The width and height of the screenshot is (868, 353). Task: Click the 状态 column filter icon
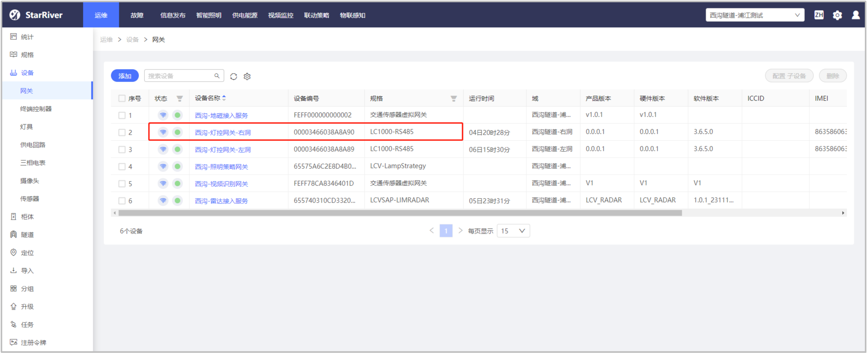[x=180, y=98]
